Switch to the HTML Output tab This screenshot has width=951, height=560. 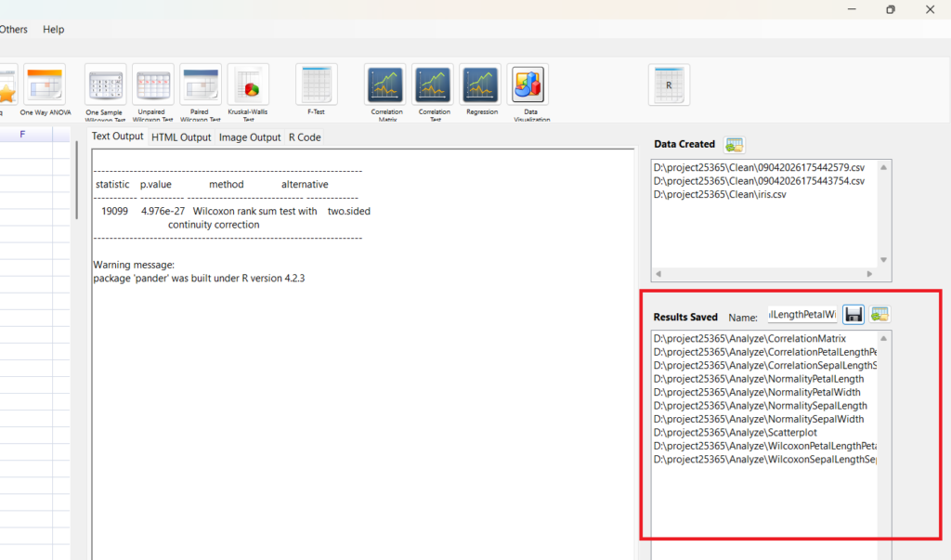[182, 137]
